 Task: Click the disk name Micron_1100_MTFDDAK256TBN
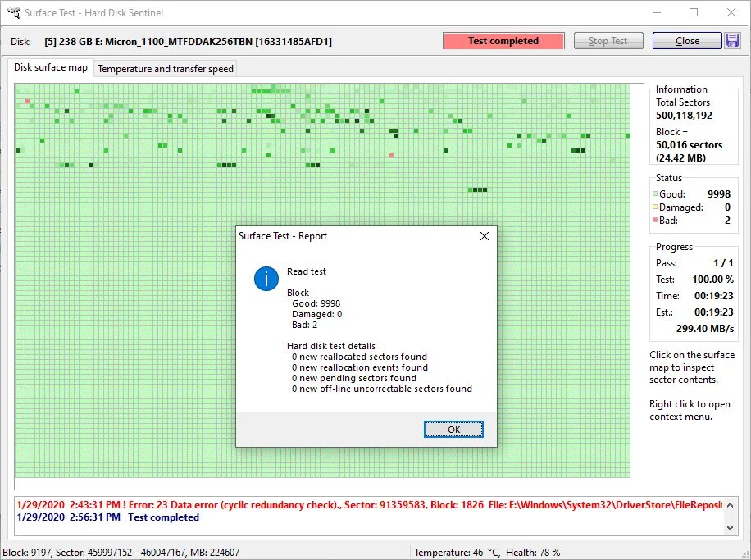[x=178, y=41]
